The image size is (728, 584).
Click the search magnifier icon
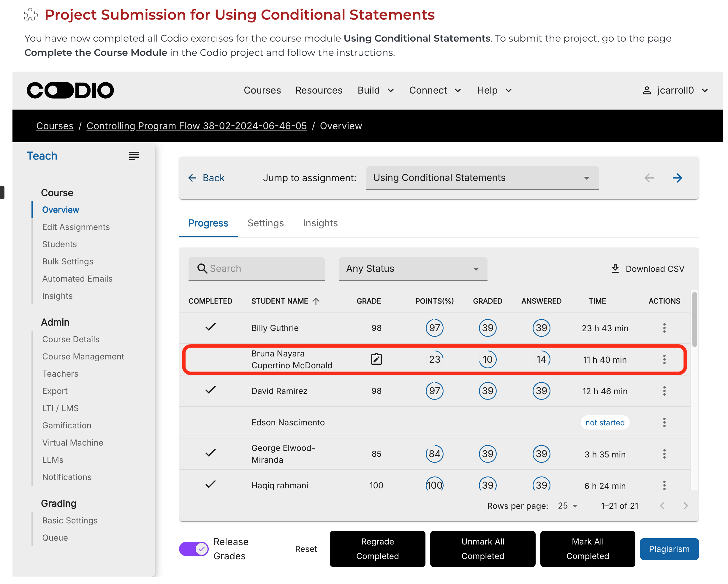(202, 269)
